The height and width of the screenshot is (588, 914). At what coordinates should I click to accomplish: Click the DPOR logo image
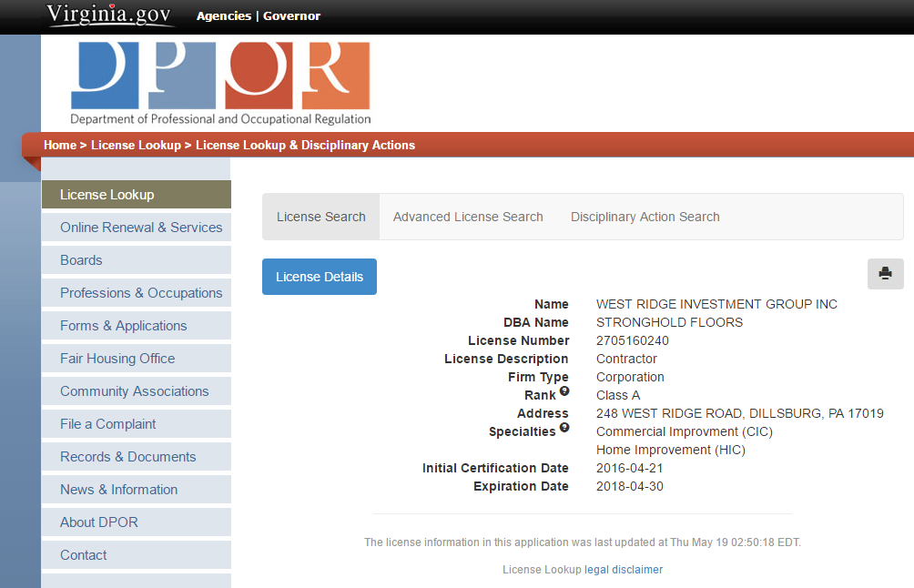[x=220, y=83]
